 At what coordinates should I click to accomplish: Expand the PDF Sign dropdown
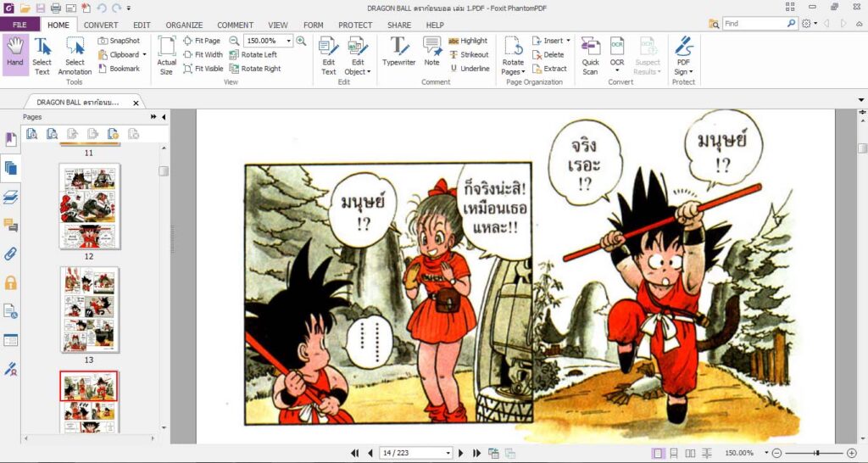point(690,72)
